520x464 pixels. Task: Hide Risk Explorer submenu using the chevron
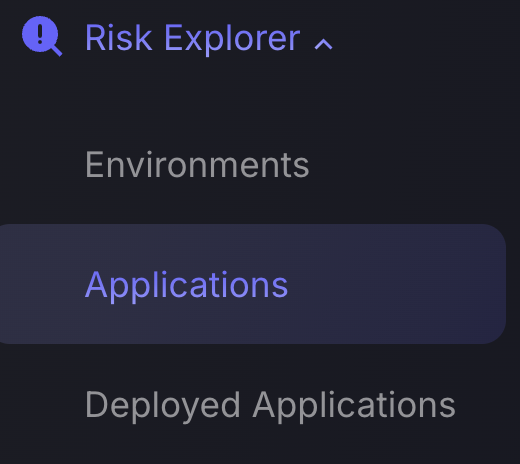pos(323,44)
